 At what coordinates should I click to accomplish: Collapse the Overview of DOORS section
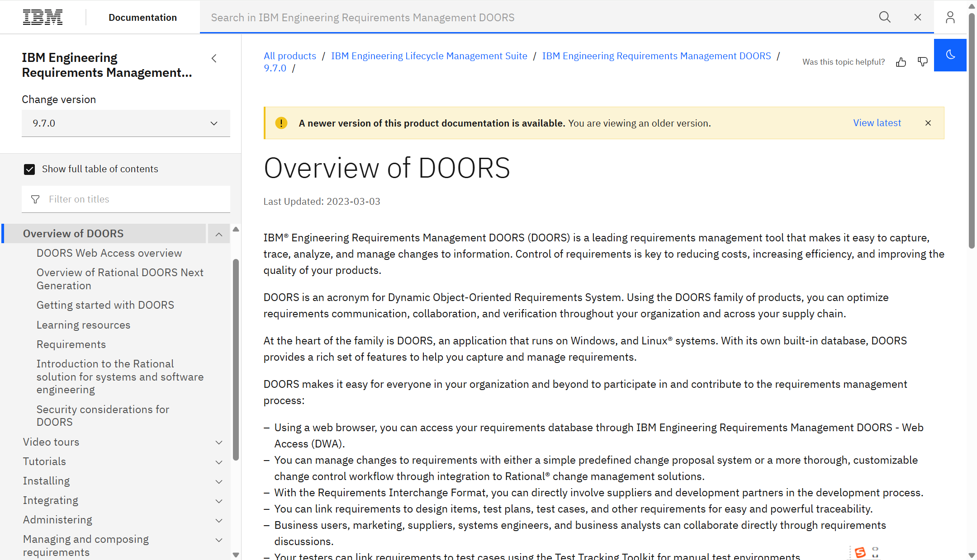pos(219,234)
